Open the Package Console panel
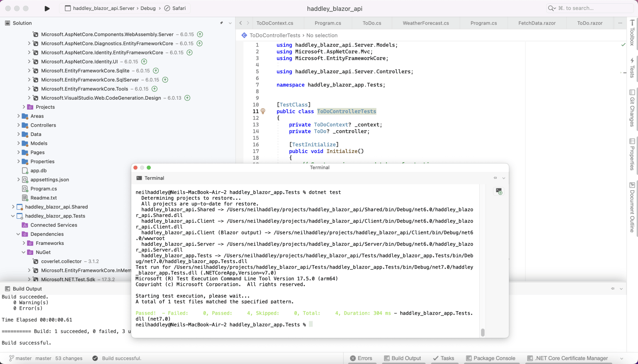This screenshot has height=364, width=638. point(490,358)
